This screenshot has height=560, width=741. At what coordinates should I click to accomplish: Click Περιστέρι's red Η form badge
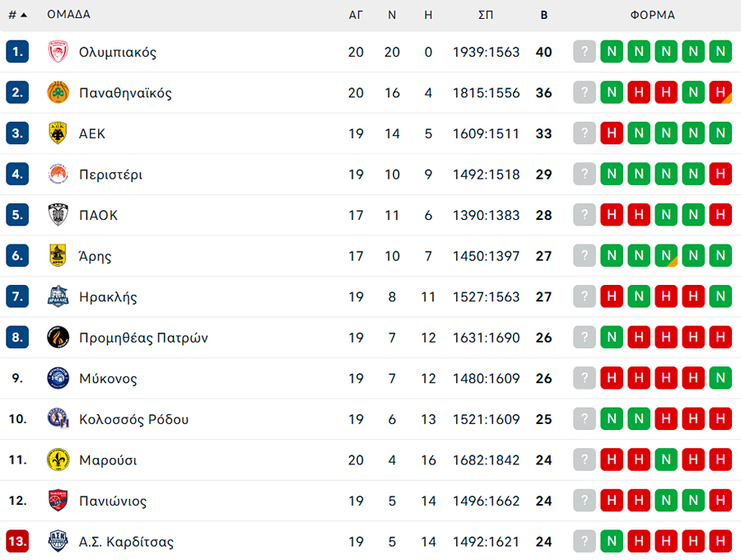click(720, 175)
